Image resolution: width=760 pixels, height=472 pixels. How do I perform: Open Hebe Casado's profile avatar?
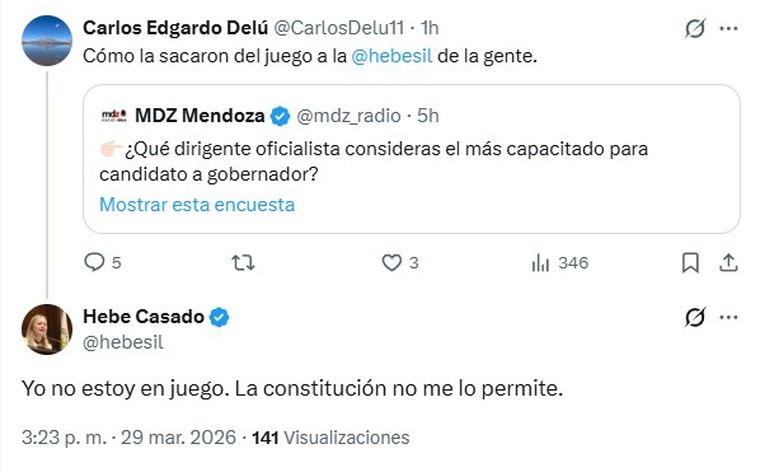(x=47, y=330)
